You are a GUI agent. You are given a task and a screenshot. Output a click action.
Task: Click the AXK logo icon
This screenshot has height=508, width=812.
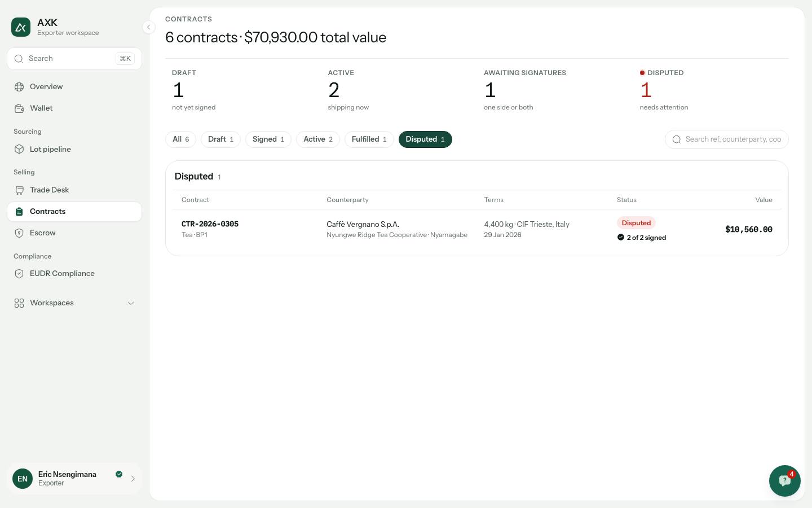point(21,27)
